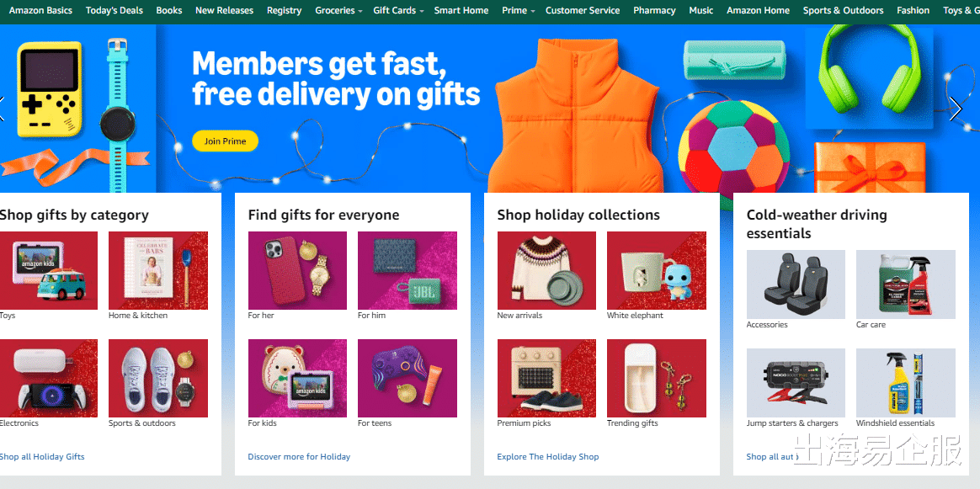Go to Customer Service menu item
The width and height of the screenshot is (980, 489).
pos(583,11)
